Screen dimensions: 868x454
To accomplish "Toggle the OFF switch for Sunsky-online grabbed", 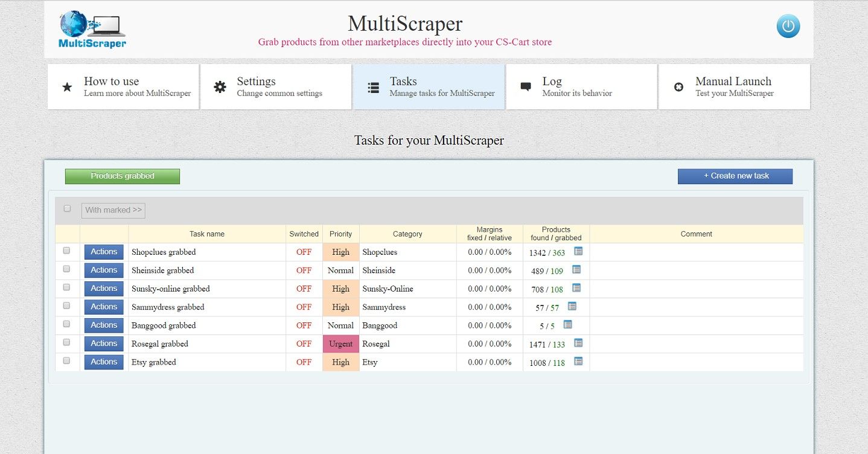I will point(304,289).
